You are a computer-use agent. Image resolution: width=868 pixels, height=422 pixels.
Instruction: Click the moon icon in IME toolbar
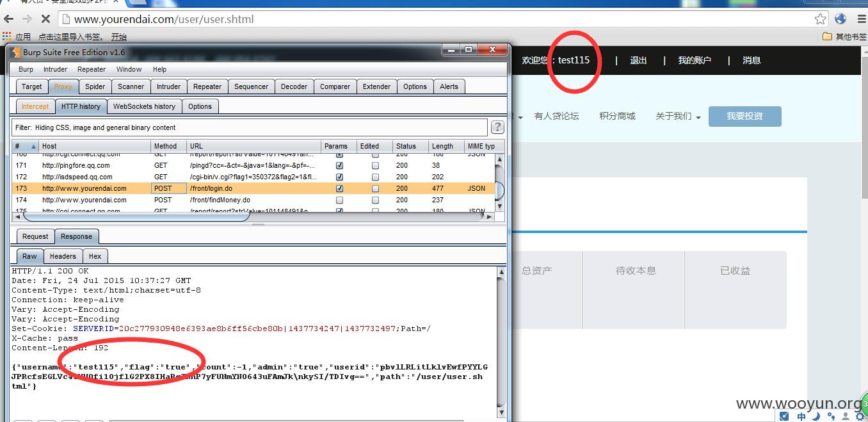tap(816, 416)
